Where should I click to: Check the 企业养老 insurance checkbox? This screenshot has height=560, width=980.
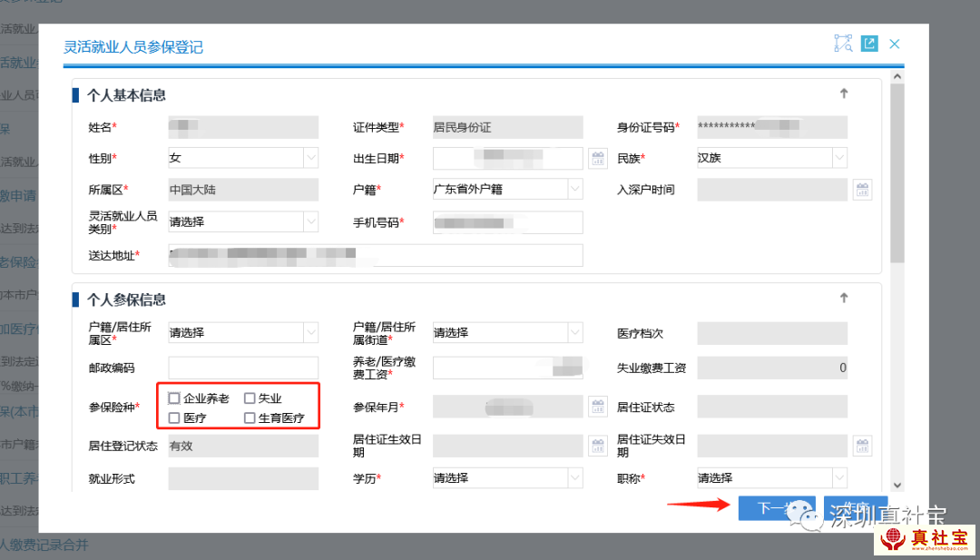click(174, 398)
